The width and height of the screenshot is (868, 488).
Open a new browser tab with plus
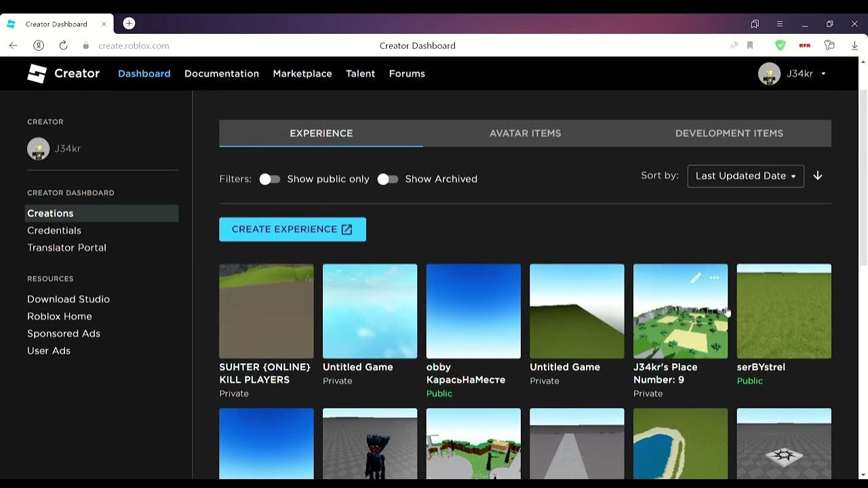coord(129,24)
